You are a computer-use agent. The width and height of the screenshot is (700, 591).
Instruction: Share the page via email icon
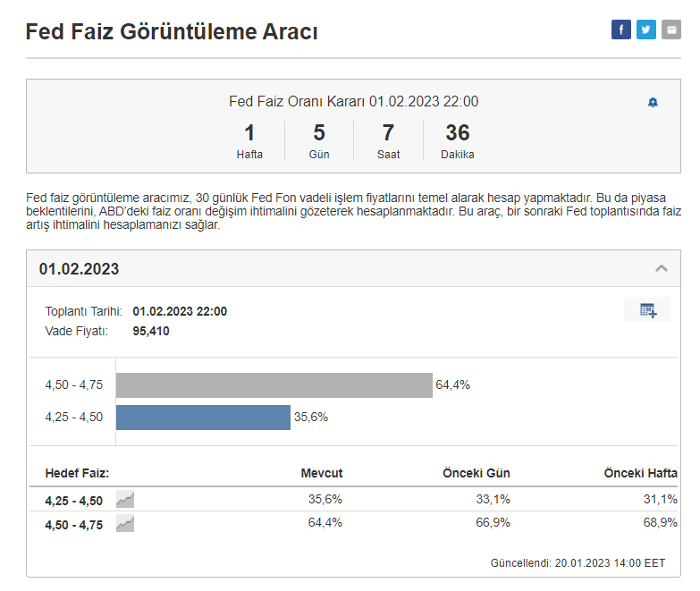click(670, 30)
